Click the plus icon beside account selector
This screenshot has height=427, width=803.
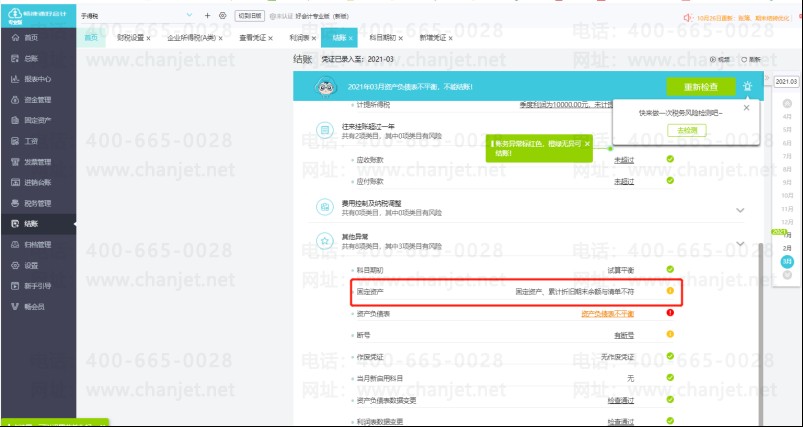pyautogui.click(x=207, y=16)
